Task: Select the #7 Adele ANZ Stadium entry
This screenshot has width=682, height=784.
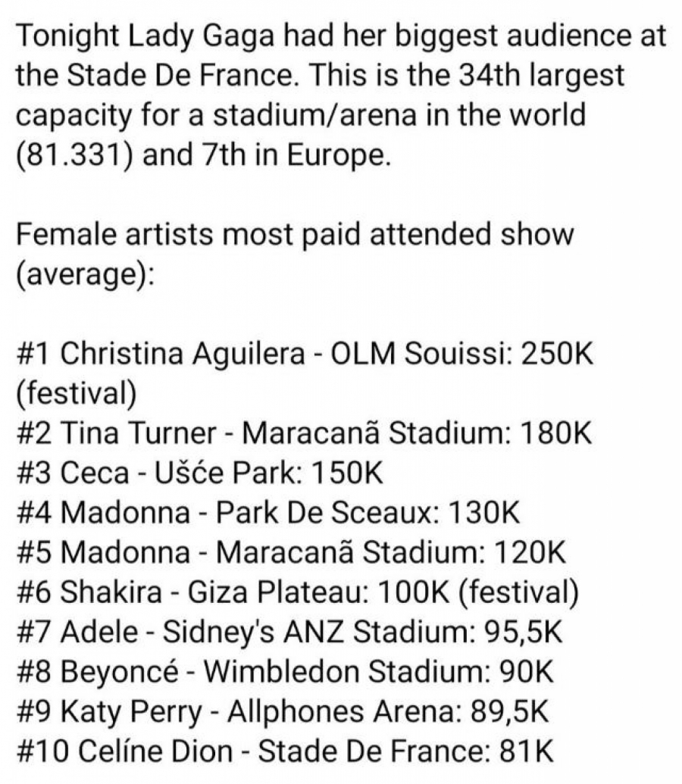Action: click(289, 632)
